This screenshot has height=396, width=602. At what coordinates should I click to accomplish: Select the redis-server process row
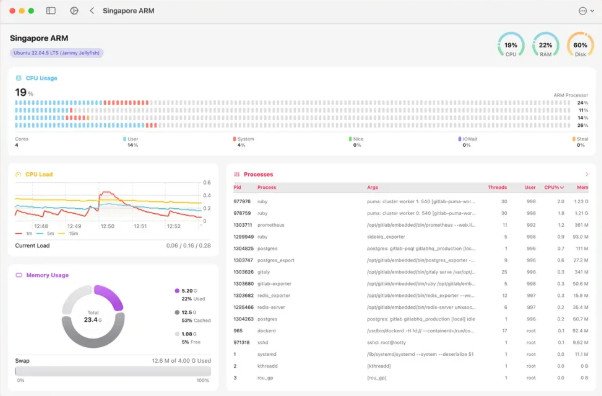(411, 307)
